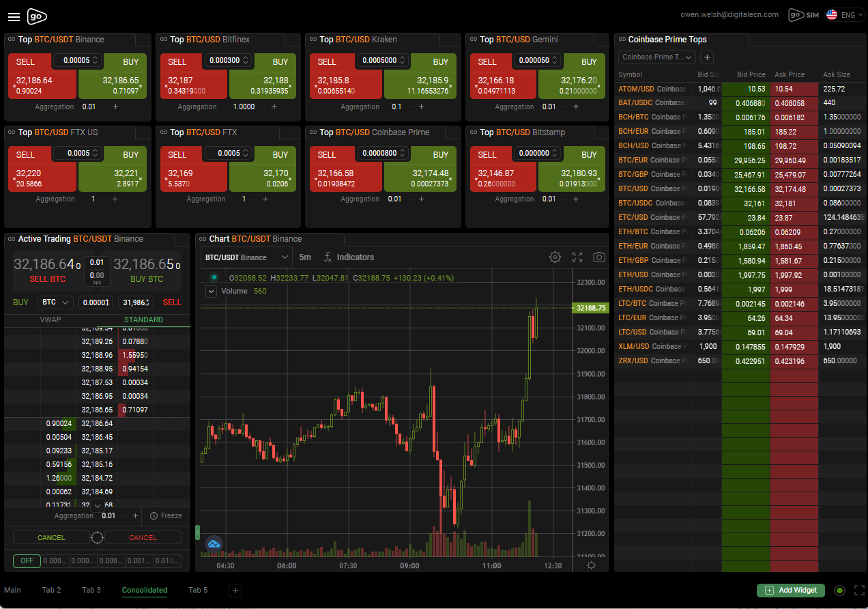Viewport: 868px width, 609px height.
Task: Increase aggregation with plus in Gemini top widget
Action: [x=576, y=107]
